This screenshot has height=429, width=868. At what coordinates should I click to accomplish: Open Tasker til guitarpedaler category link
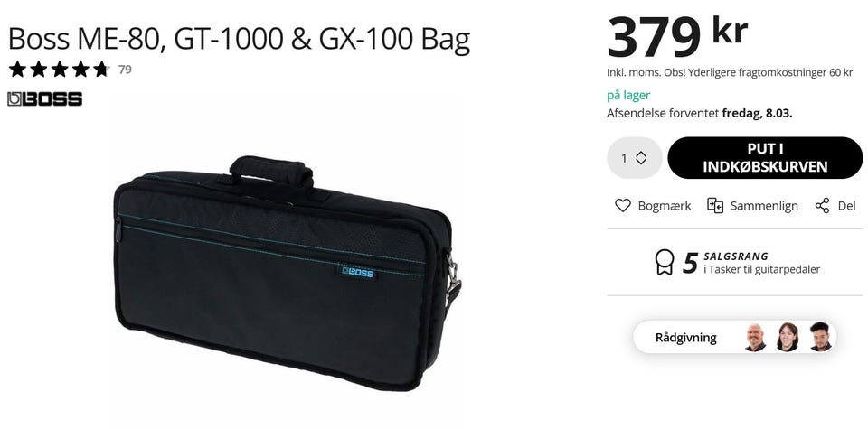coord(761,270)
